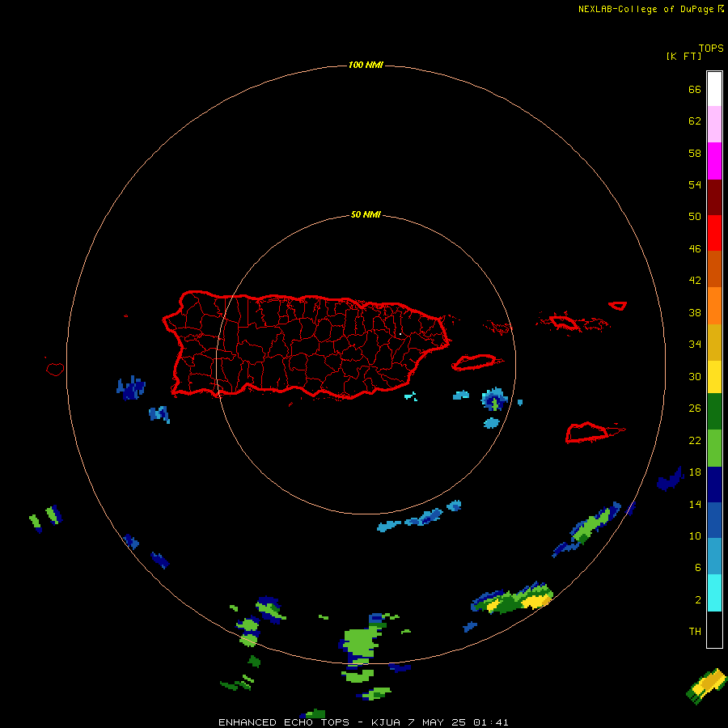Viewport: 728px width, 728px height.
Task: Select the dark orange legend band
Action: [x=714, y=269]
